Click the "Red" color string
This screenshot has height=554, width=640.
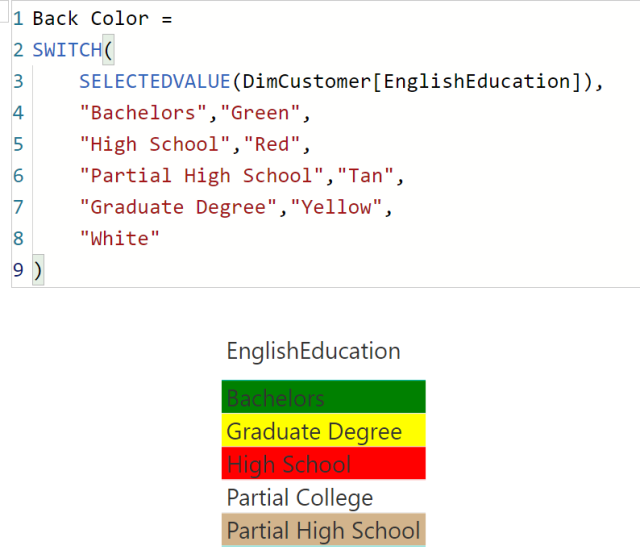272,144
